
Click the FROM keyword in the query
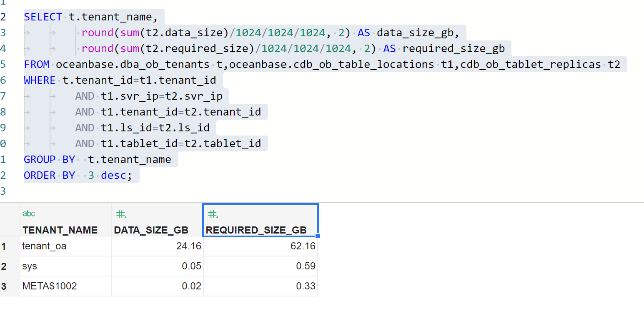[37, 65]
